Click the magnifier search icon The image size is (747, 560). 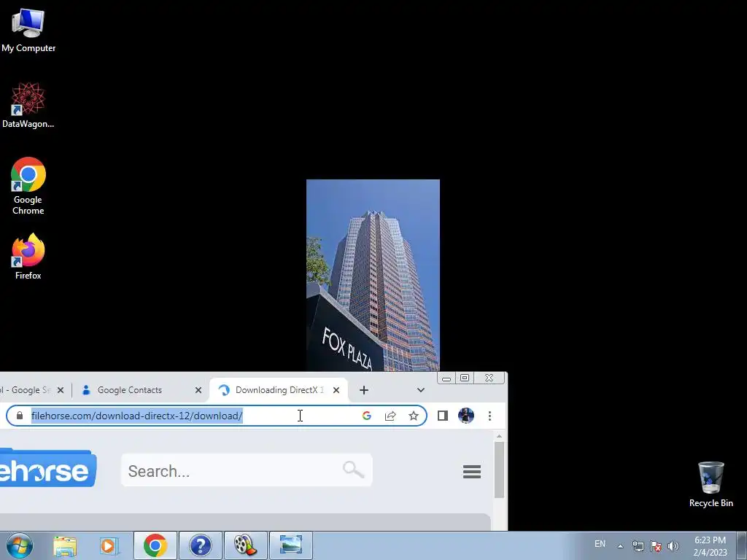[354, 470]
